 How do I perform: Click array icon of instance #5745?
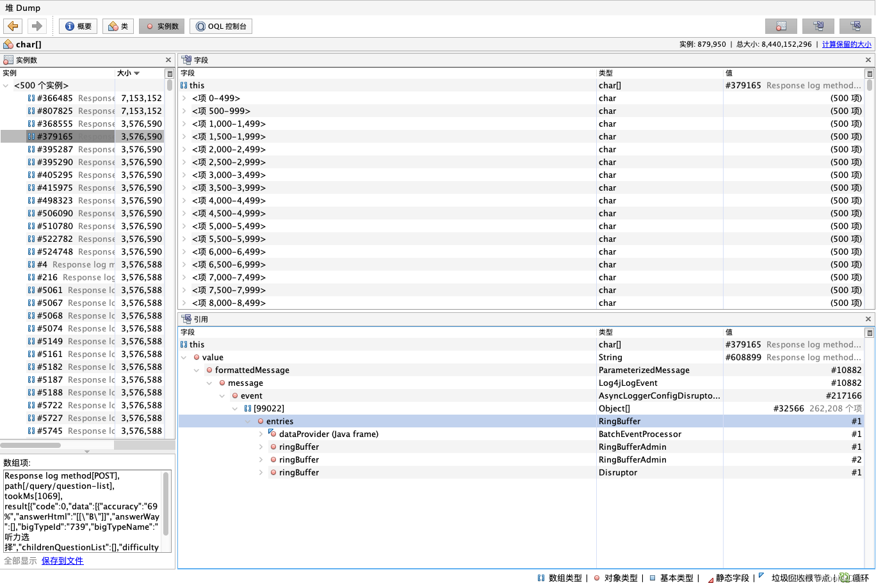point(31,431)
